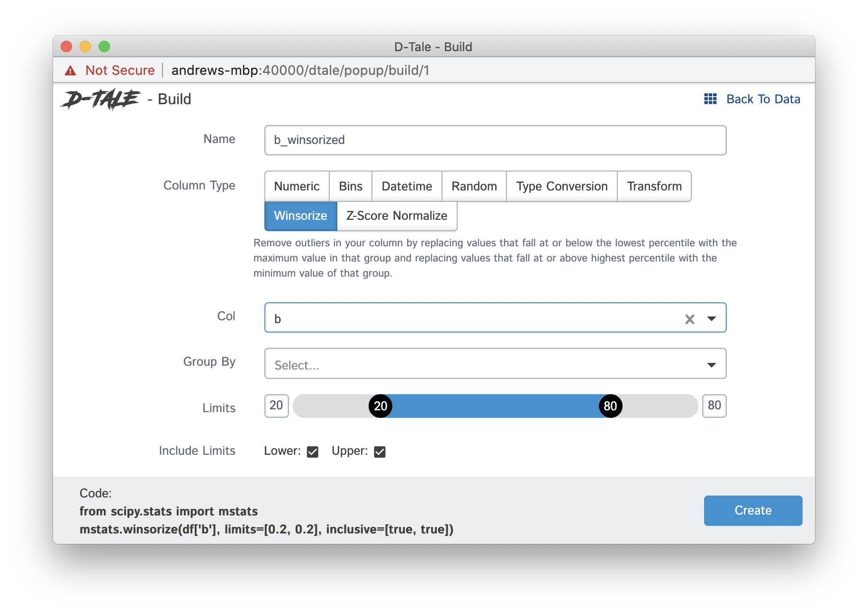Expand the Group By select dropdown
Viewport: 868px width, 614px height.
711,364
